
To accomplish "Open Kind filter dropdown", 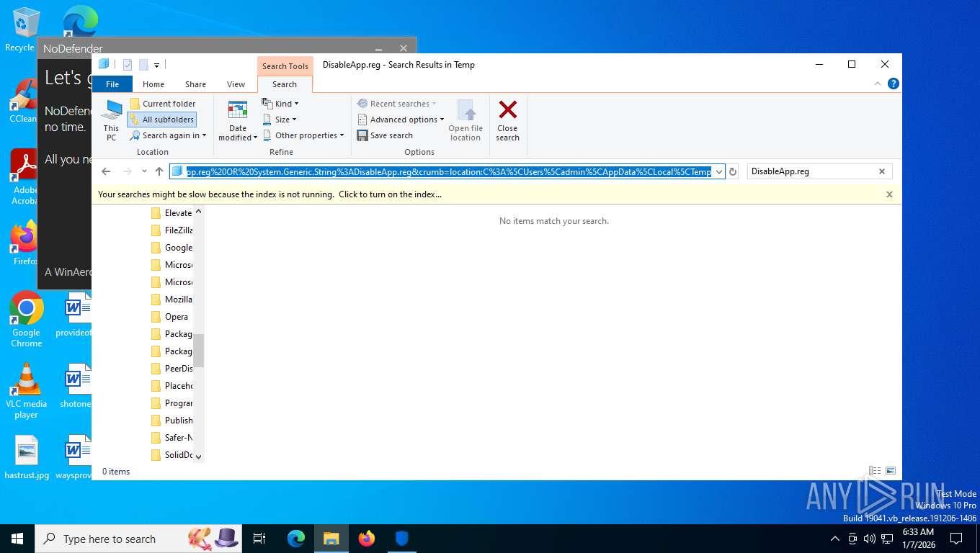I will tap(280, 104).
